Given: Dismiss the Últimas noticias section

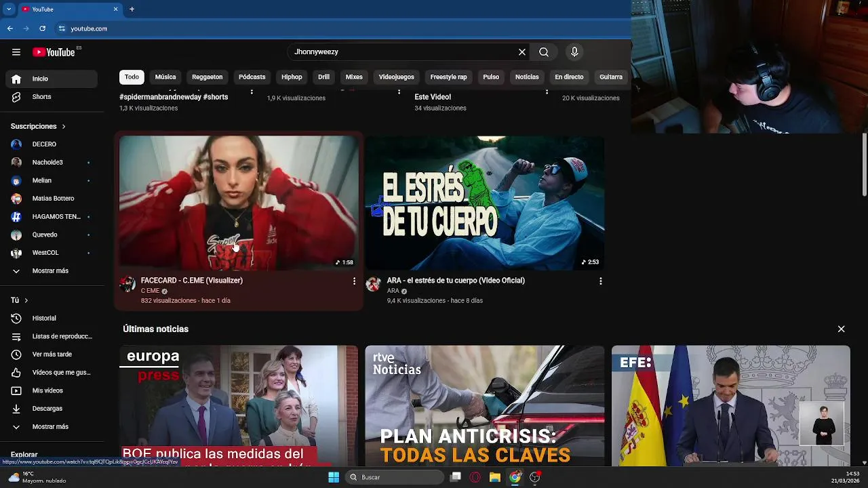Looking at the screenshot, I should point(841,329).
